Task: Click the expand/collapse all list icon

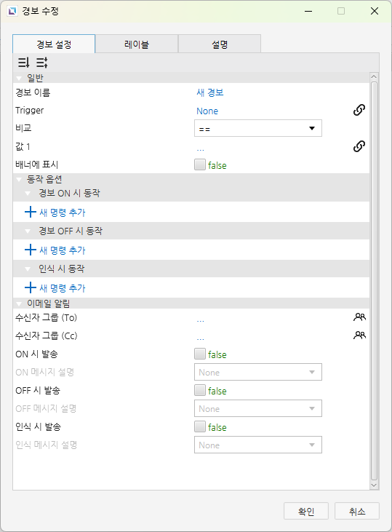Action: [41, 63]
